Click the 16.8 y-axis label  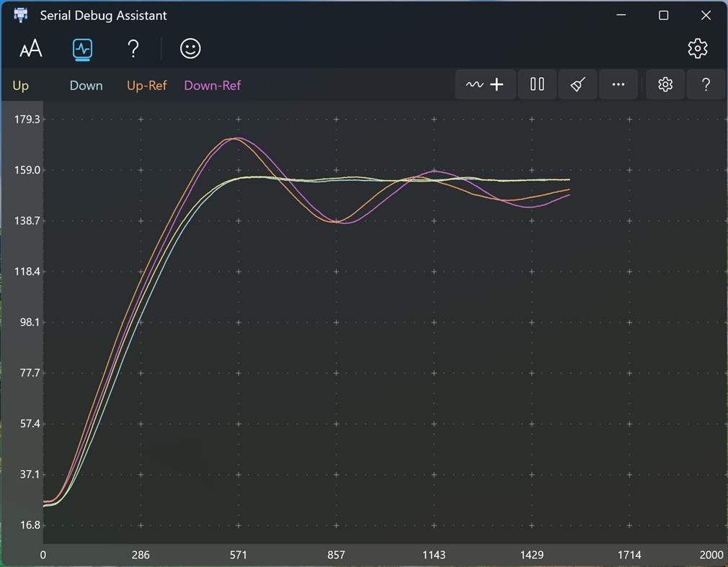[x=30, y=524]
